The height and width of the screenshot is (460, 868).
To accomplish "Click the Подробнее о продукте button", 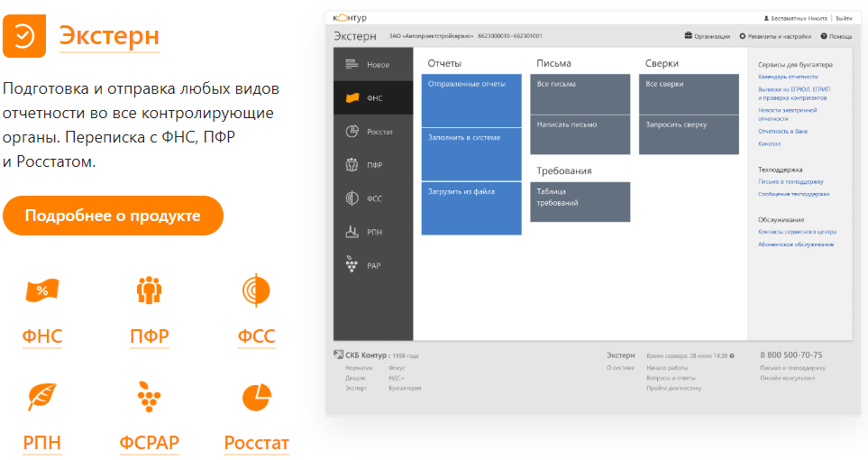I will [113, 216].
